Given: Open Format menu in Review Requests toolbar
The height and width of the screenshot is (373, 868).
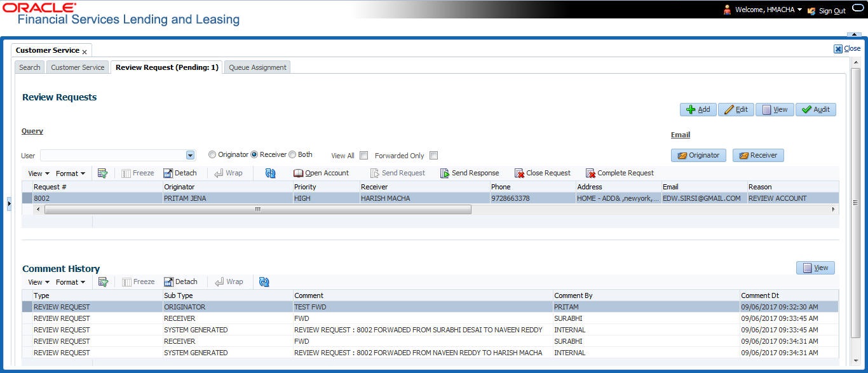Looking at the screenshot, I should (x=70, y=173).
